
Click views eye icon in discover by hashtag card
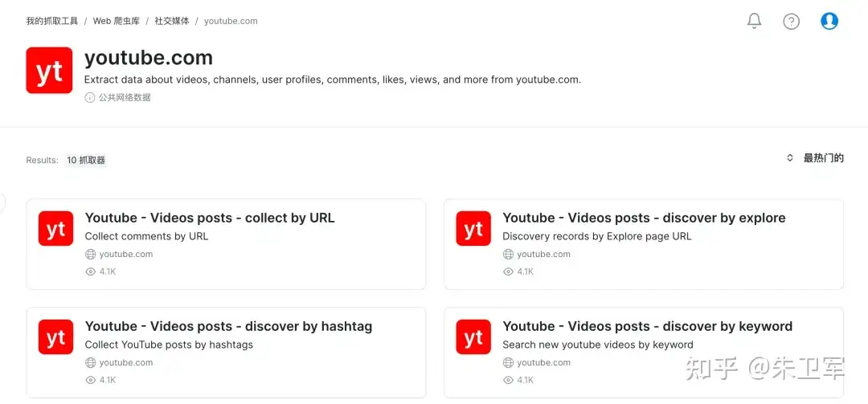(x=91, y=380)
